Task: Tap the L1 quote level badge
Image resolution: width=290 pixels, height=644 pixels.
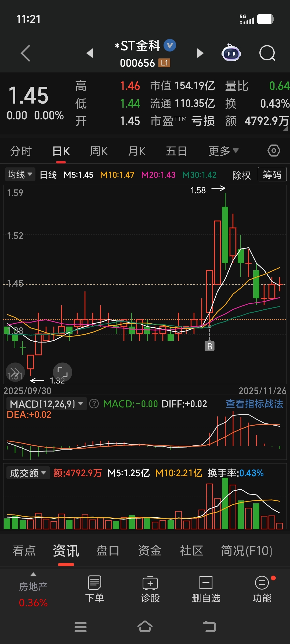Action: [x=164, y=63]
